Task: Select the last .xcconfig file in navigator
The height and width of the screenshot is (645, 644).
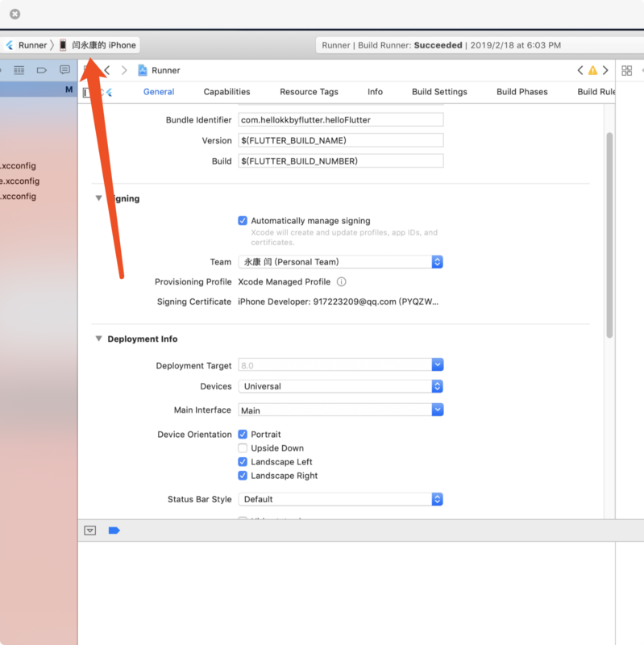Action: 18,196
